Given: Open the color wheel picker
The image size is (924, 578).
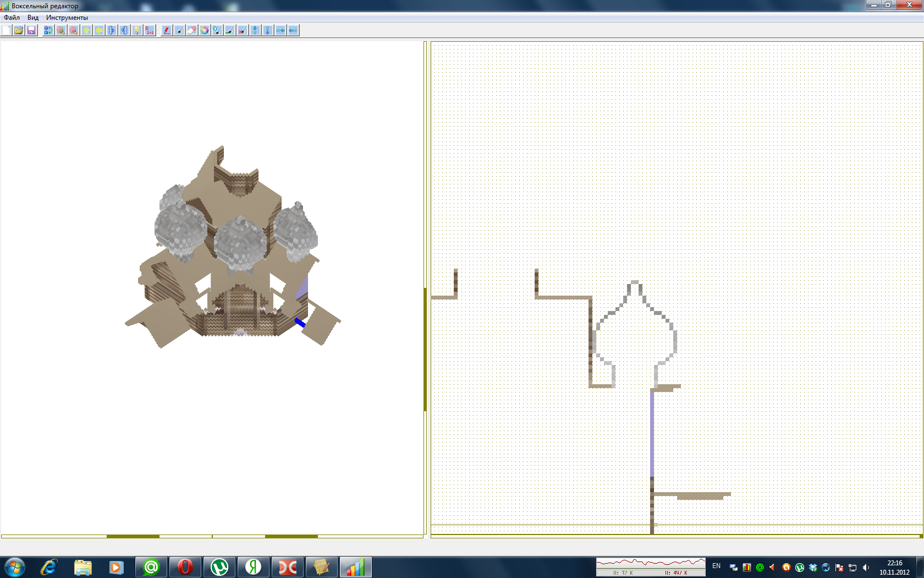Looking at the screenshot, I should pyautogui.click(x=205, y=30).
